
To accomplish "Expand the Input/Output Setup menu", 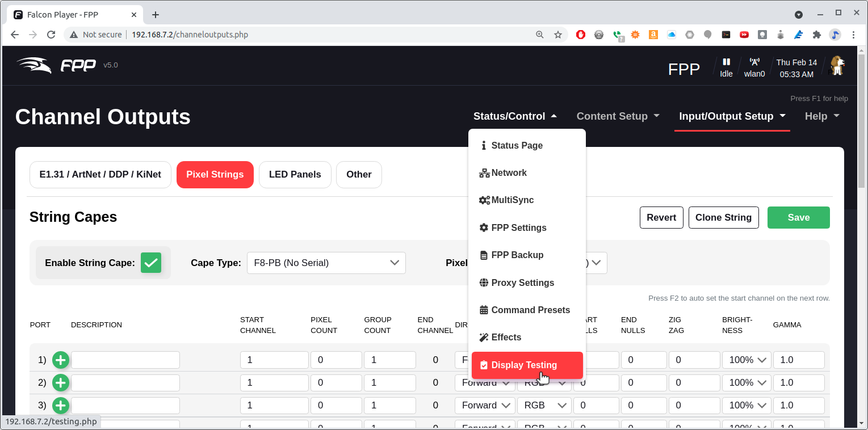I will (732, 116).
